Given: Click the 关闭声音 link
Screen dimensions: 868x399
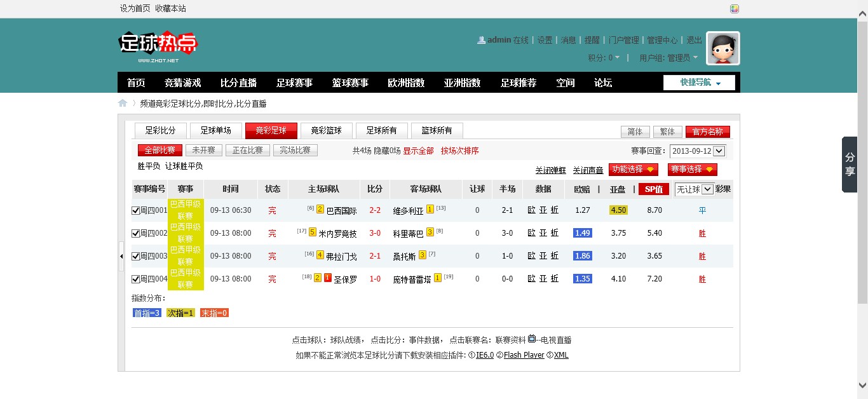Looking at the screenshot, I should [588, 170].
